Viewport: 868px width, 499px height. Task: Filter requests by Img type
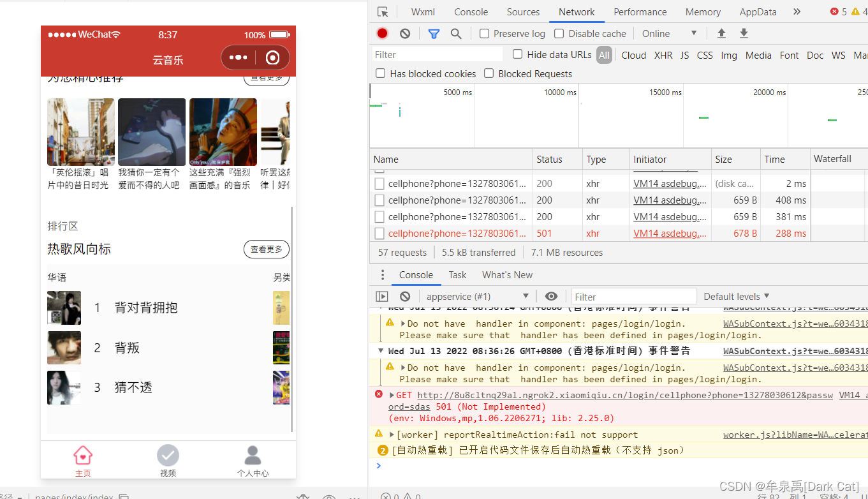click(729, 56)
